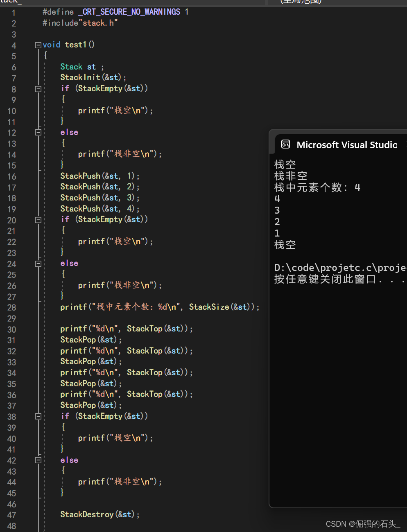
Task: Click the else keyword on line 24
Action: click(x=69, y=263)
